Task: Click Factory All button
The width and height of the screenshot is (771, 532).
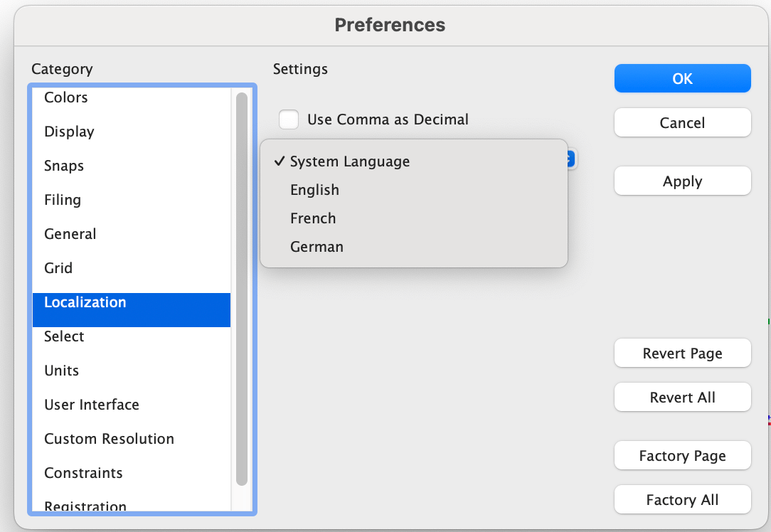Action: 682,500
